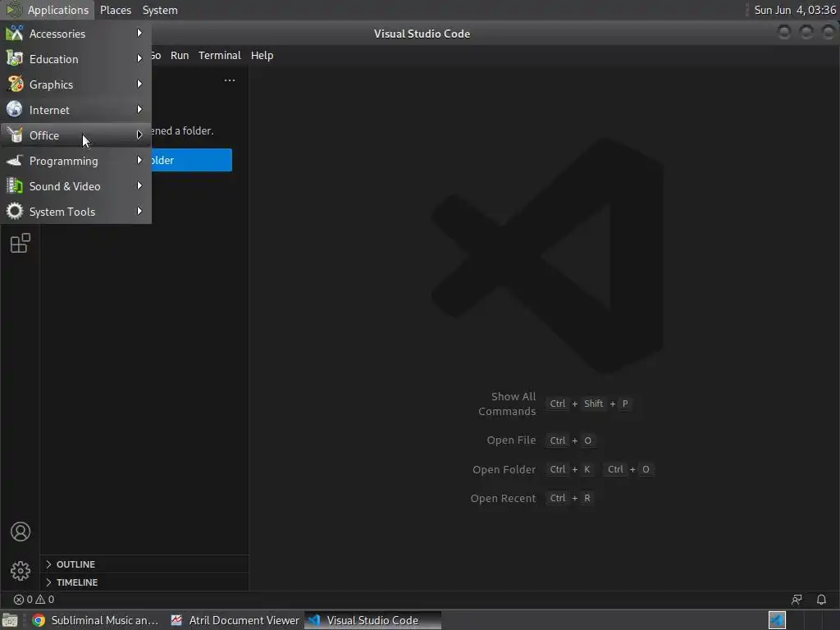Click the date and time clock
The height and width of the screenshot is (630, 840).
pyautogui.click(x=795, y=10)
